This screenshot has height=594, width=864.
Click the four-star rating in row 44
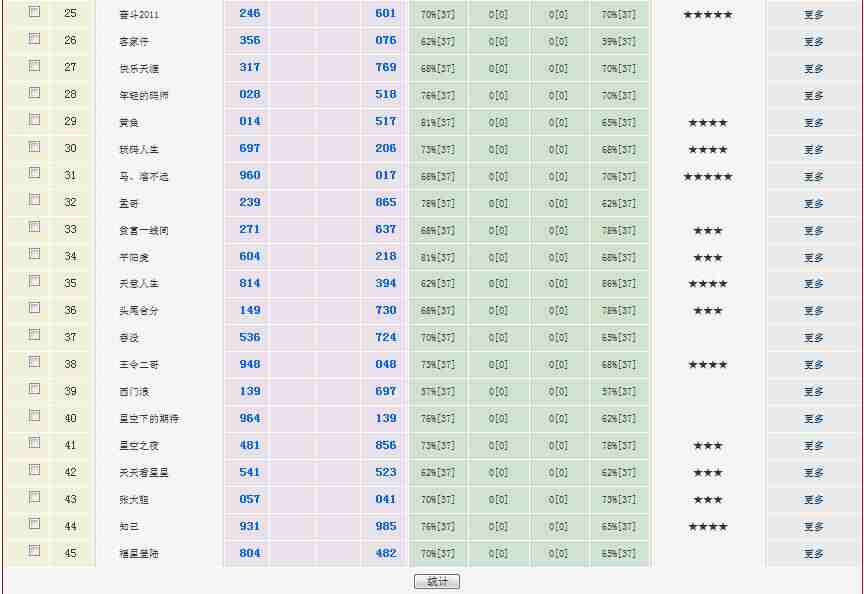pyautogui.click(x=707, y=527)
